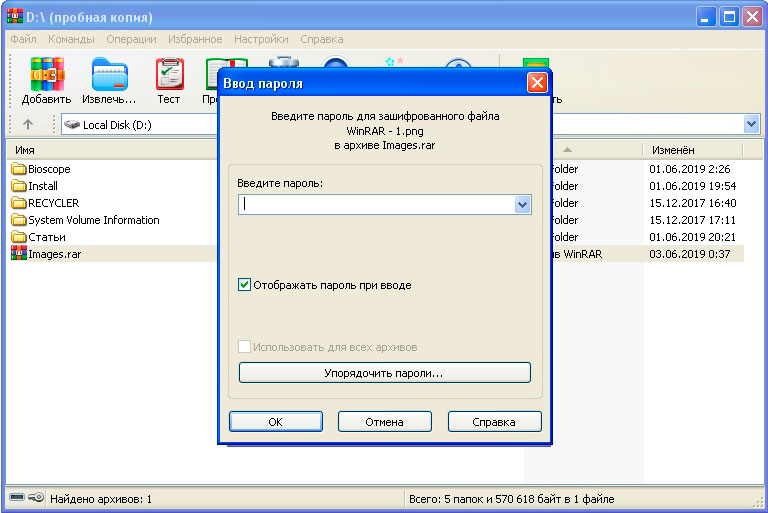Select the Статьи folder name
Screen dimensions: 768x513
tap(47, 237)
